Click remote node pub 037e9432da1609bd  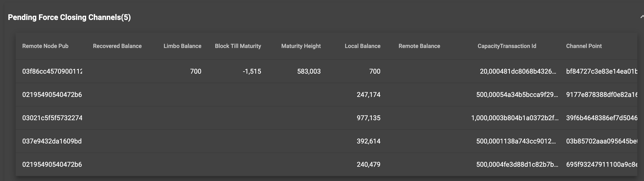[x=52, y=141]
